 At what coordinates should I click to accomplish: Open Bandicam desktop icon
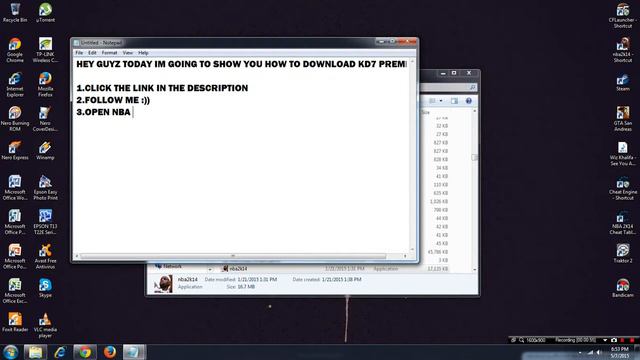click(x=623, y=288)
